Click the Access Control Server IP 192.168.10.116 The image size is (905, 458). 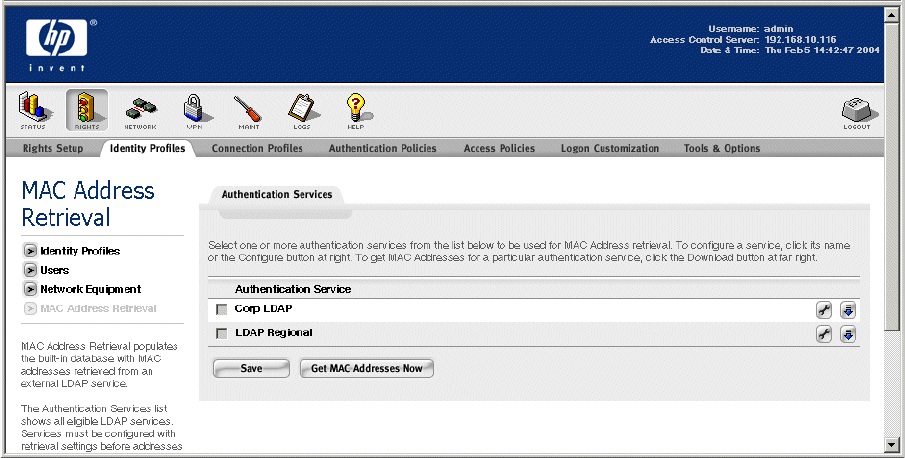tap(801, 40)
